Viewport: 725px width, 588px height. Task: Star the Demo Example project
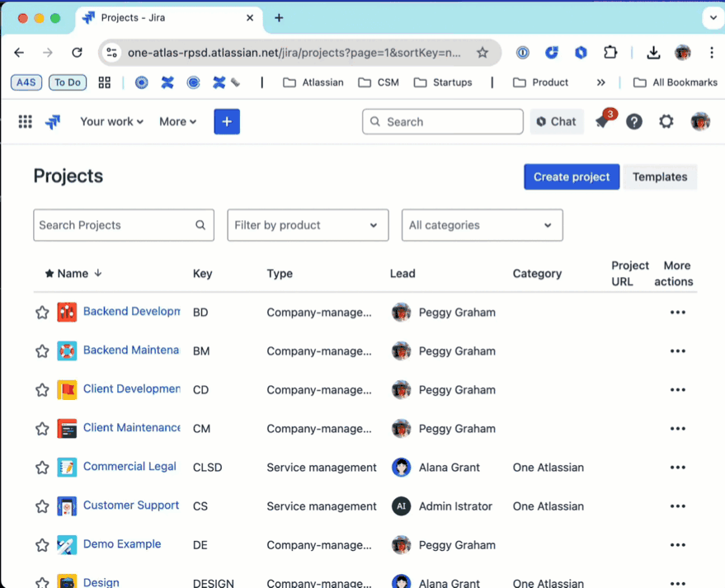tap(42, 544)
